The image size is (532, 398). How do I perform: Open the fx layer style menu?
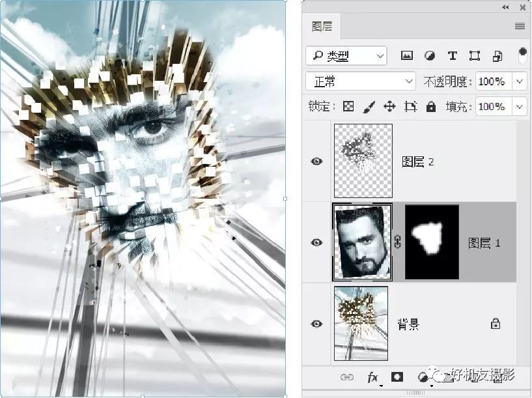pyautogui.click(x=373, y=377)
